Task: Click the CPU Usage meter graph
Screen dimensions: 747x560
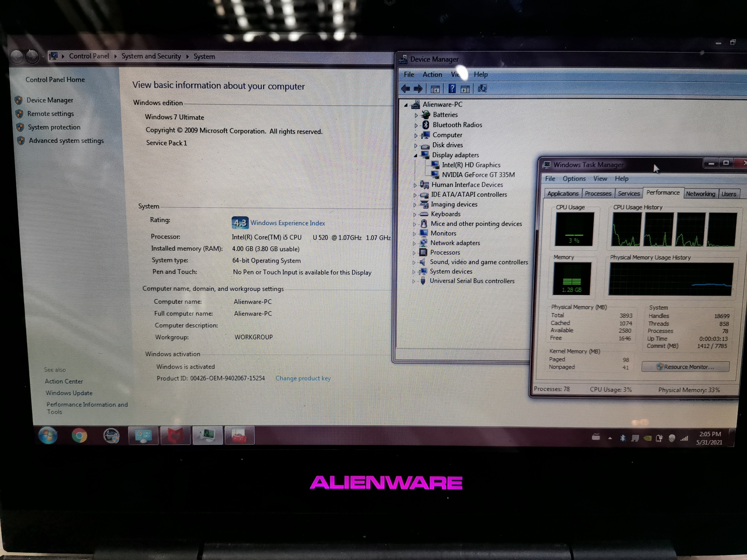Action: click(575, 229)
